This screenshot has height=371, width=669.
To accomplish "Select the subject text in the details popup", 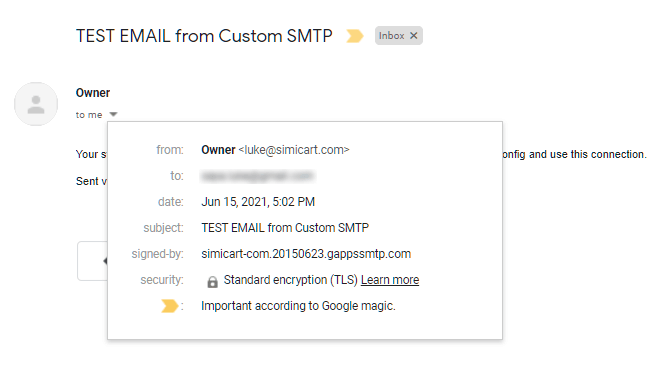I will pyautogui.click(x=285, y=228).
